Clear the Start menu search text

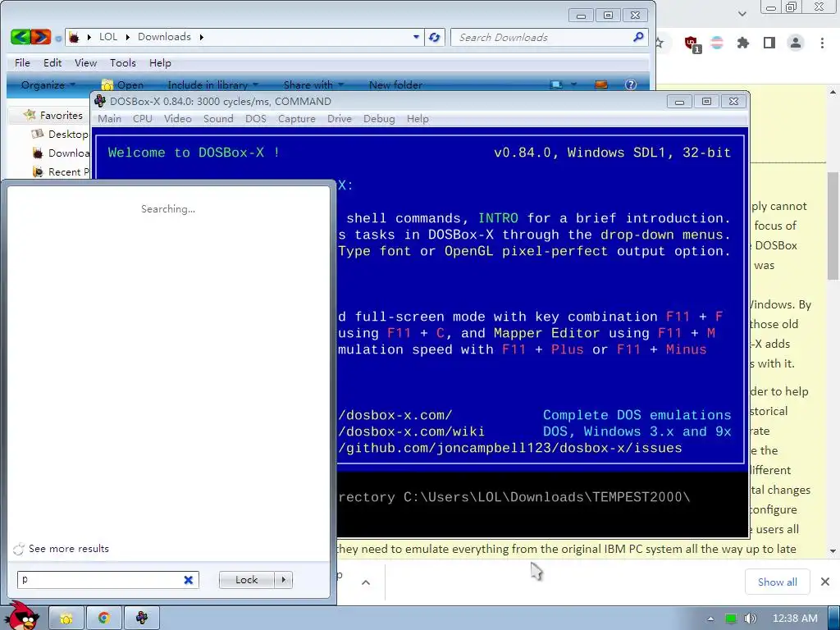point(189,580)
